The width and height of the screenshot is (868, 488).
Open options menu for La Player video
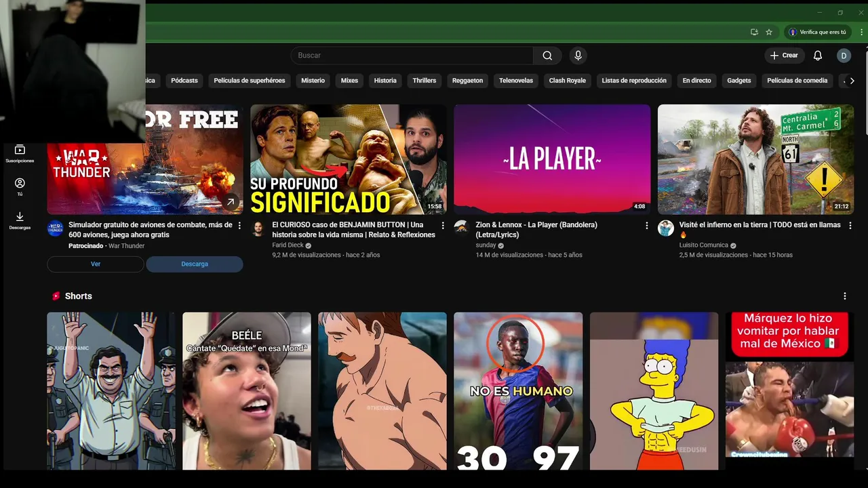(x=646, y=225)
